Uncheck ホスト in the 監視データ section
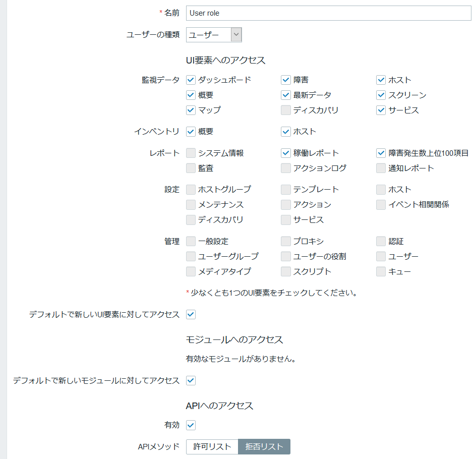The width and height of the screenshot is (476, 459). tap(381, 80)
